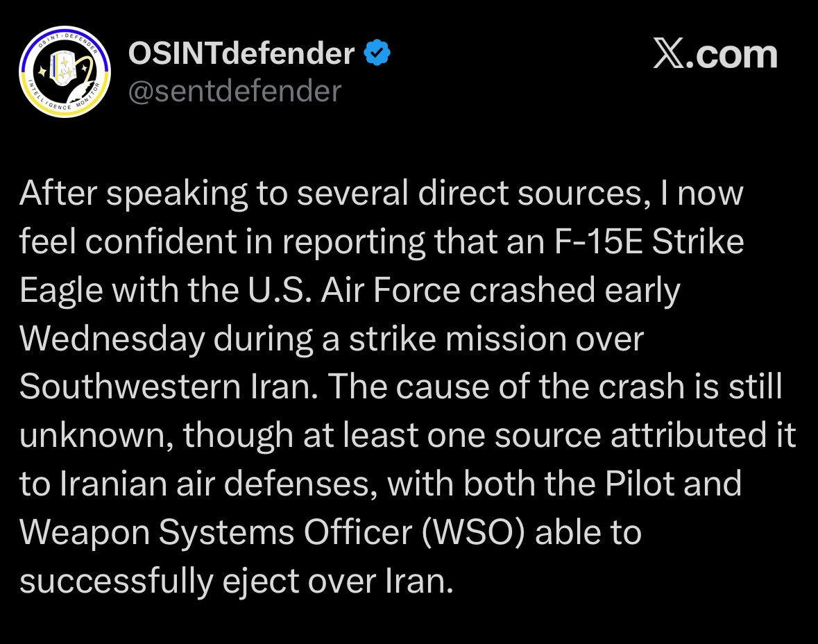Click the word 'unknown' in the post

point(94,437)
